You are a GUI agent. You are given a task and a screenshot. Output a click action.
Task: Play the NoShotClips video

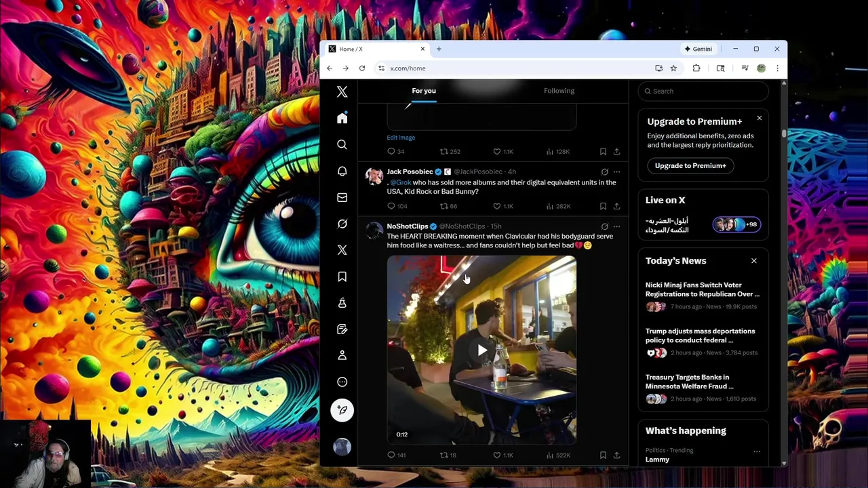[x=481, y=350]
